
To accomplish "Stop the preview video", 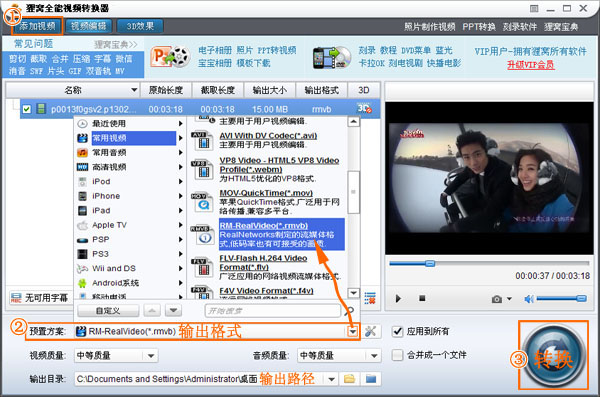I will [422, 298].
